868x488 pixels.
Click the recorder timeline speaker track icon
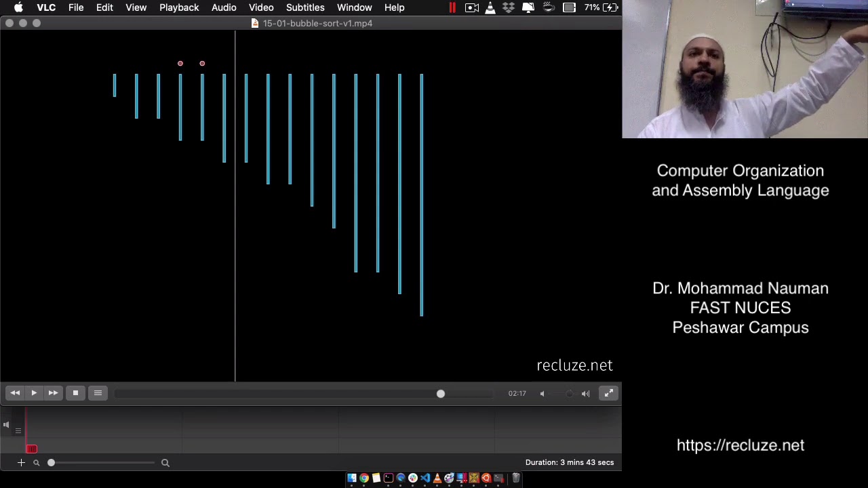(x=6, y=425)
